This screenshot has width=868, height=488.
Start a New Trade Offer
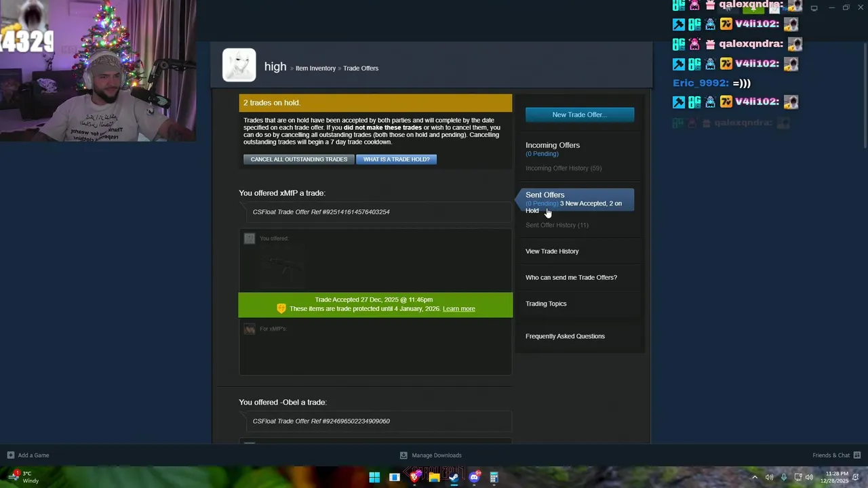pyautogui.click(x=580, y=115)
